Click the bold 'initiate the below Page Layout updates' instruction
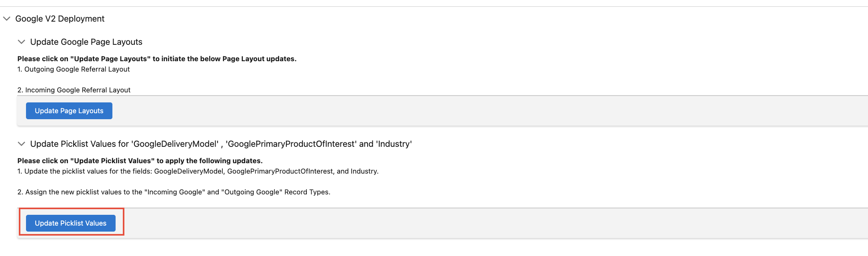Image resolution: width=868 pixels, height=256 pixels. point(157,59)
